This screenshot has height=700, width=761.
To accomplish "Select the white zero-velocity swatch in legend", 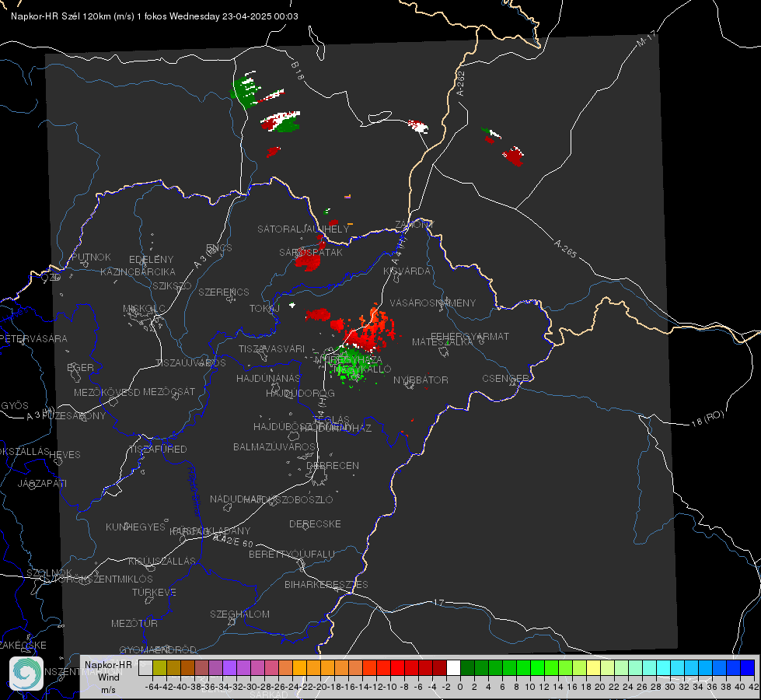I will pyautogui.click(x=453, y=667).
